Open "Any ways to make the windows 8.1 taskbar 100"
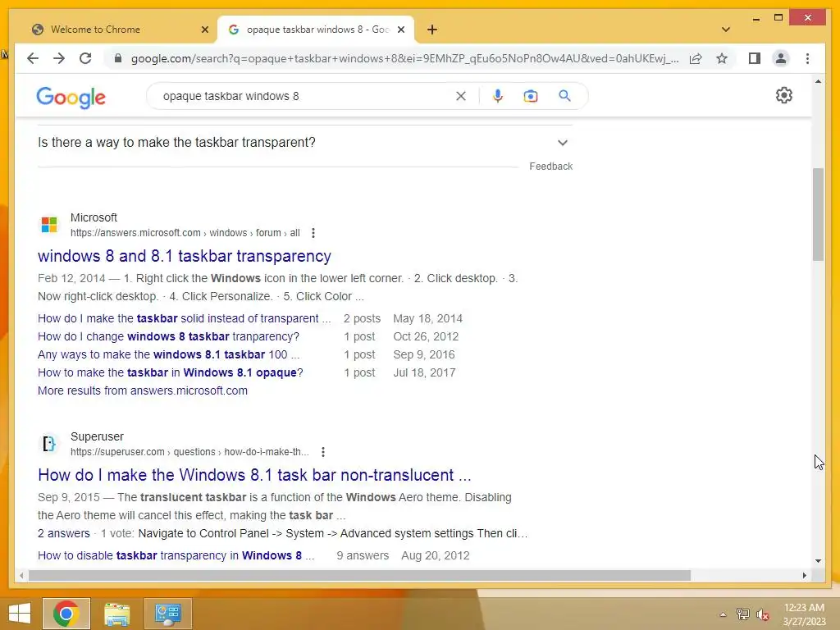 pyautogui.click(x=168, y=354)
